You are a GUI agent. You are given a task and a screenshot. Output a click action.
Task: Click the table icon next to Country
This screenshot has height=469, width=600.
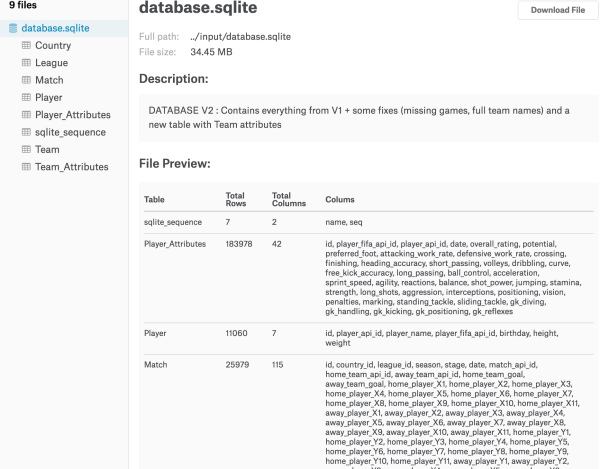(x=26, y=46)
